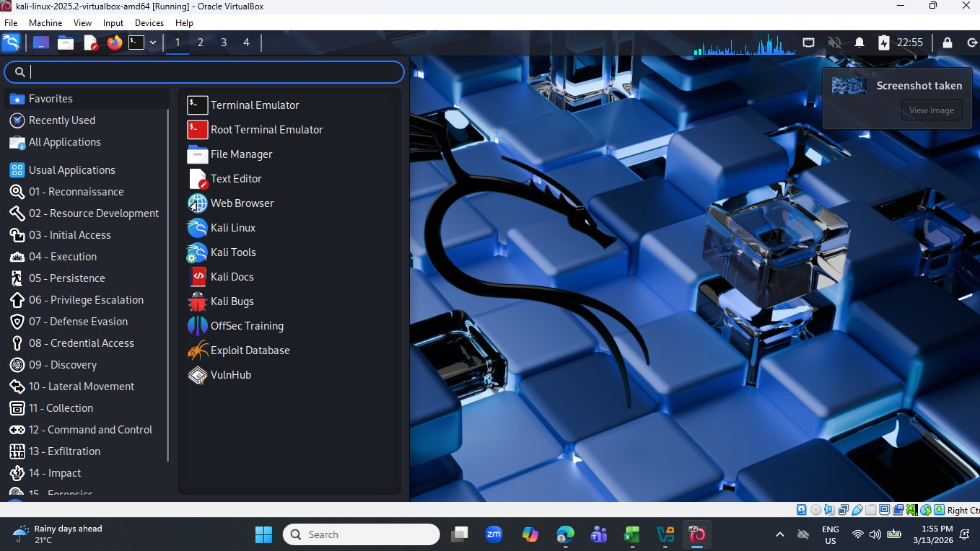Open the 02 - Resource Development category
Screen dimensions: 980x551
click(x=87, y=213)
